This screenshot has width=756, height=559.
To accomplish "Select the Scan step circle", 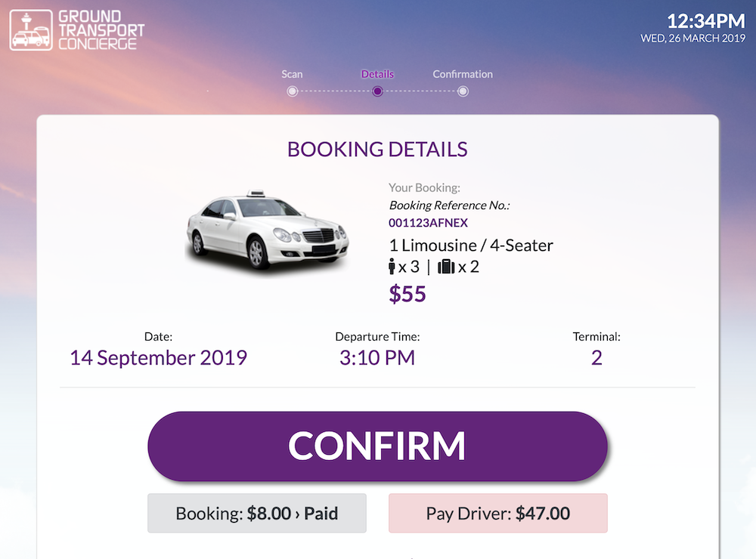I will [292, 91].
